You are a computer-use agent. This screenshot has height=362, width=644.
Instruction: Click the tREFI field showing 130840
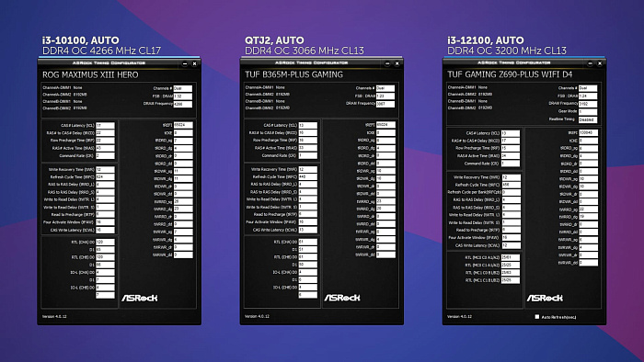(x=588, y=132)
